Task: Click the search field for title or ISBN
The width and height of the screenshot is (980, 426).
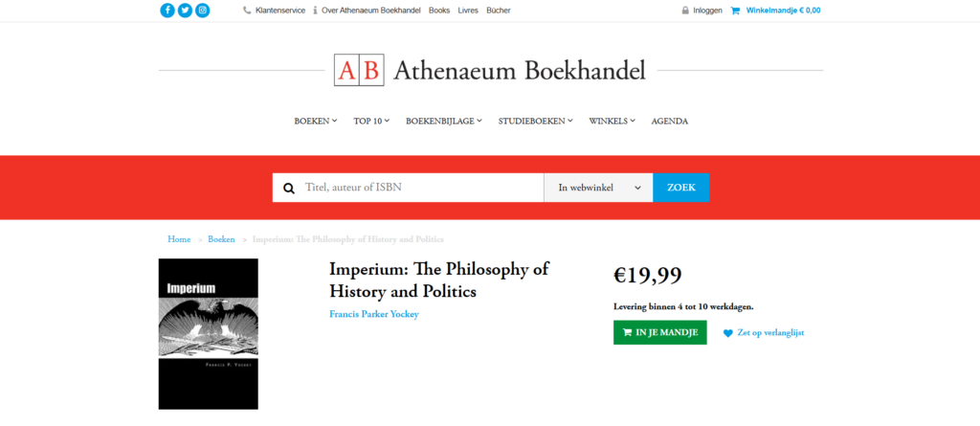Action: coord(421,188)
